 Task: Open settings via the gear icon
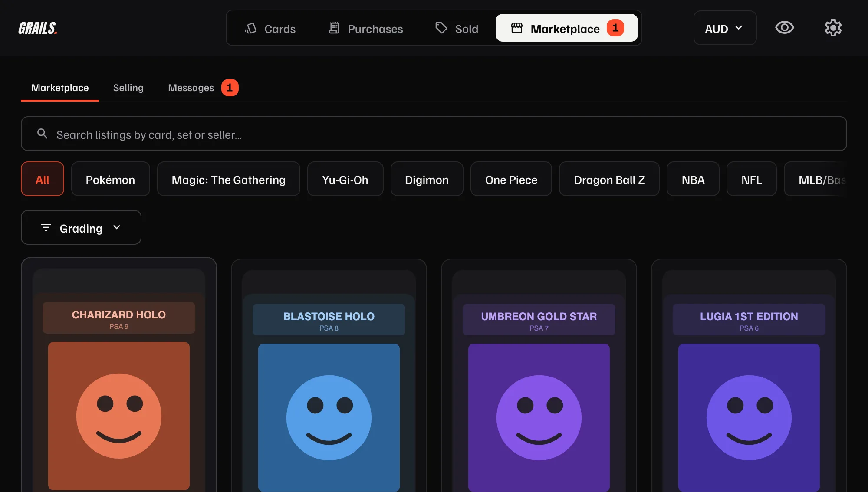[x=833, y=28]
